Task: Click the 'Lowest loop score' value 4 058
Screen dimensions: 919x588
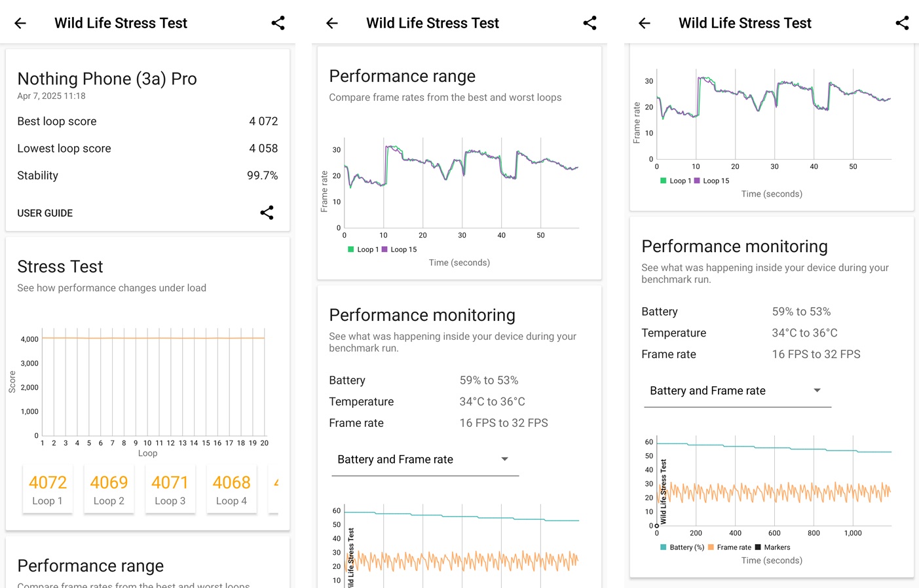Action: (x=263, y=149)
